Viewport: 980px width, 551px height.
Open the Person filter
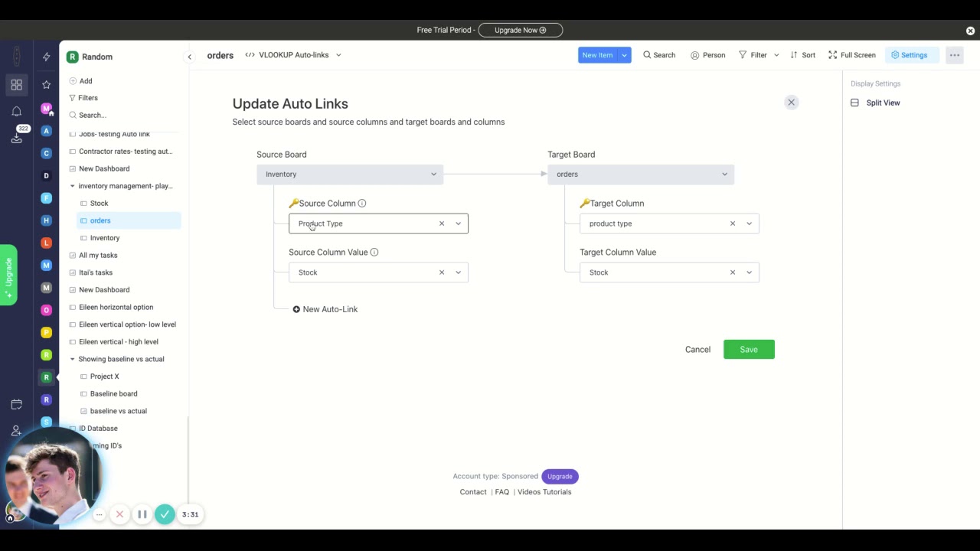(707, 55)
